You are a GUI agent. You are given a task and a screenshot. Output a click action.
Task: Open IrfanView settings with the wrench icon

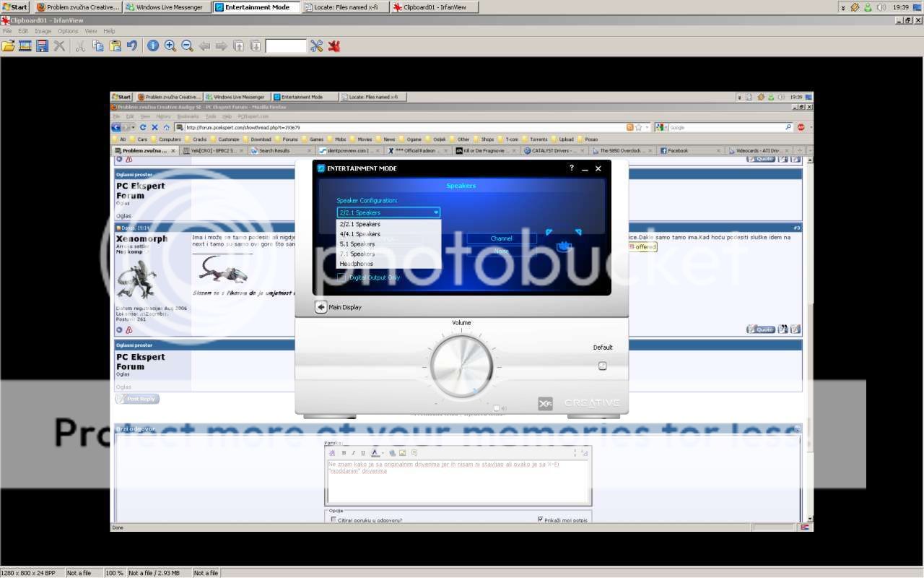click(316, 46)
